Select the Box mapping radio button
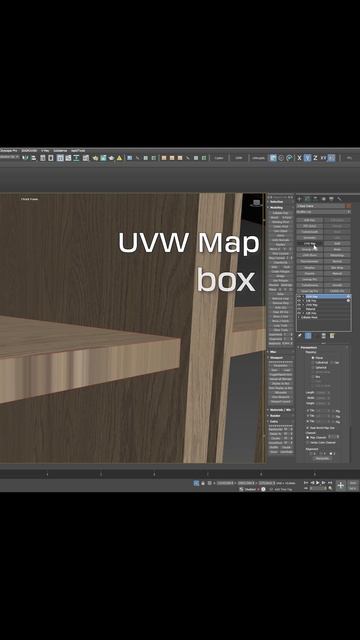 coord(313,377)
